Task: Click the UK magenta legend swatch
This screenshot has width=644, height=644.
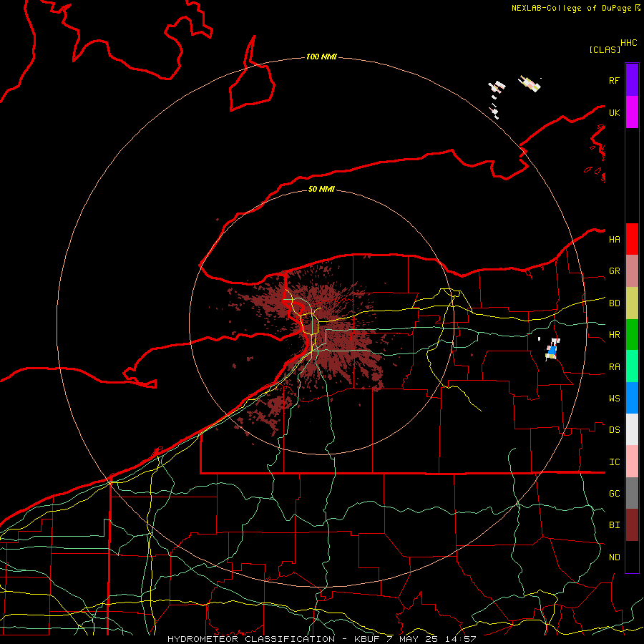Action: [x=632, y=112]
